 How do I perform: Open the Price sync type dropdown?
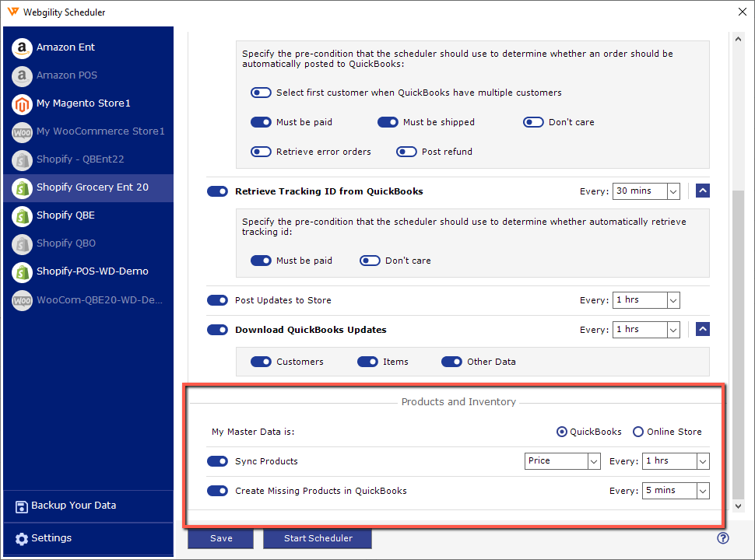[563, 461]
